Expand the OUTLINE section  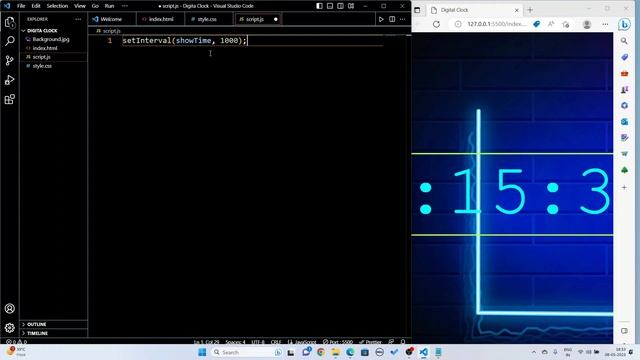pyautogui.click(x=53, y=324)
